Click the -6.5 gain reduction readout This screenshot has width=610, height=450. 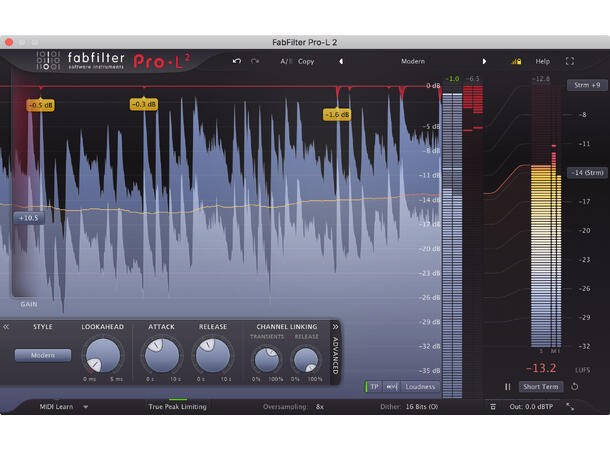click(472, 79)
